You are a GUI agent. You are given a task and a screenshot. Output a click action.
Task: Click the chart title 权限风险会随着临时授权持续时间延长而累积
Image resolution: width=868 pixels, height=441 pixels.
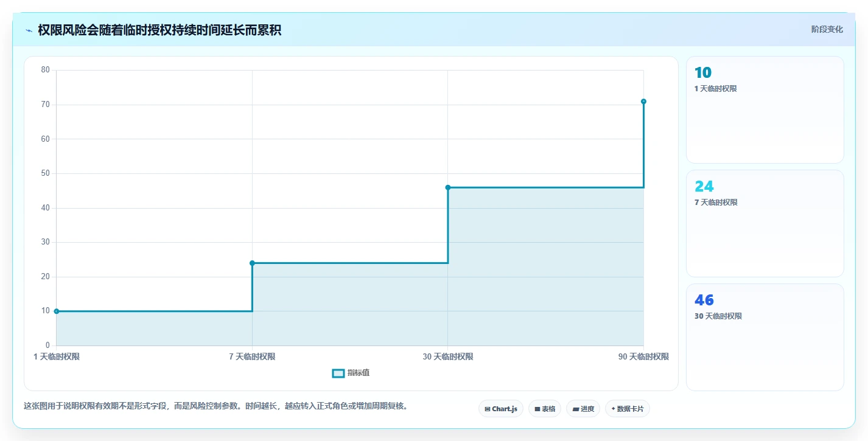pyautogui.click(x=159, y=30)
